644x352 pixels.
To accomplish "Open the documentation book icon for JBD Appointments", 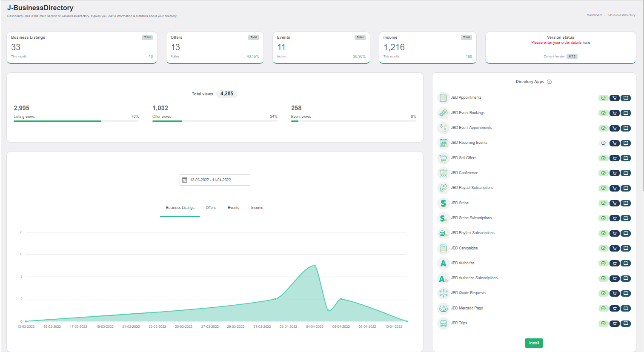I will (x=626, y=98).
